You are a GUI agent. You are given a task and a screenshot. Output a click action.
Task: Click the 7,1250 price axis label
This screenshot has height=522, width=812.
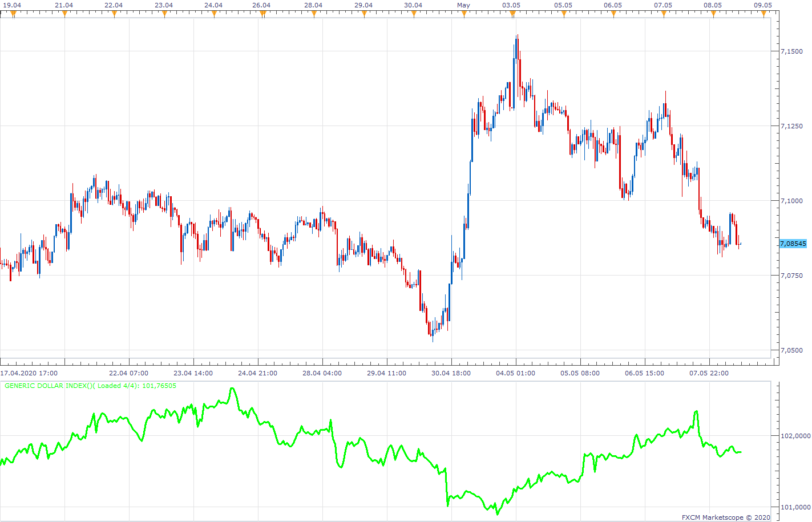point(791,126)
